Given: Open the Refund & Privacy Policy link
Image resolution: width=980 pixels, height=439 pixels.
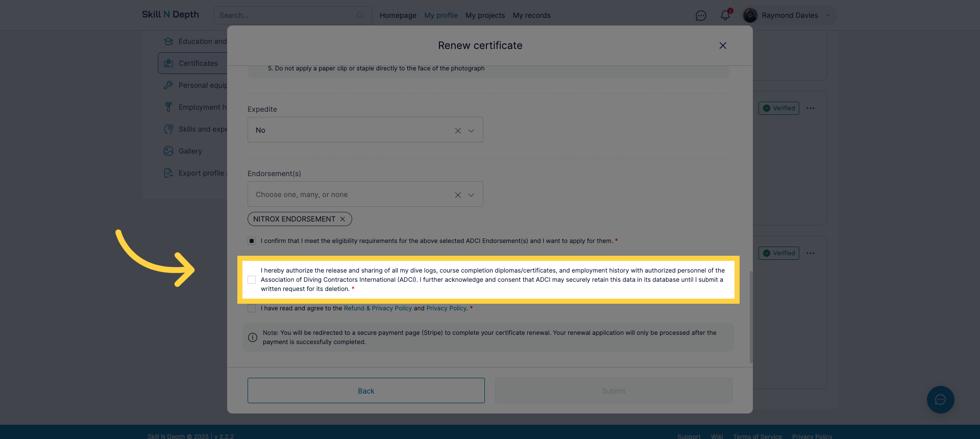Looking at the screenshot, I should pyautogui.click(x=378, y=308).
